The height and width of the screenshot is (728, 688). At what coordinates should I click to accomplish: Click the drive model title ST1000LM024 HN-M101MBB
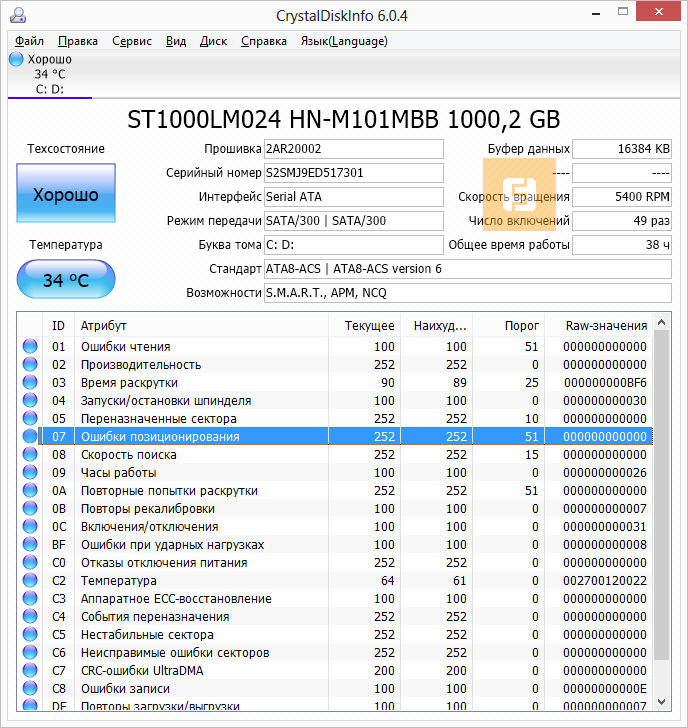click(x=283, y=119)
